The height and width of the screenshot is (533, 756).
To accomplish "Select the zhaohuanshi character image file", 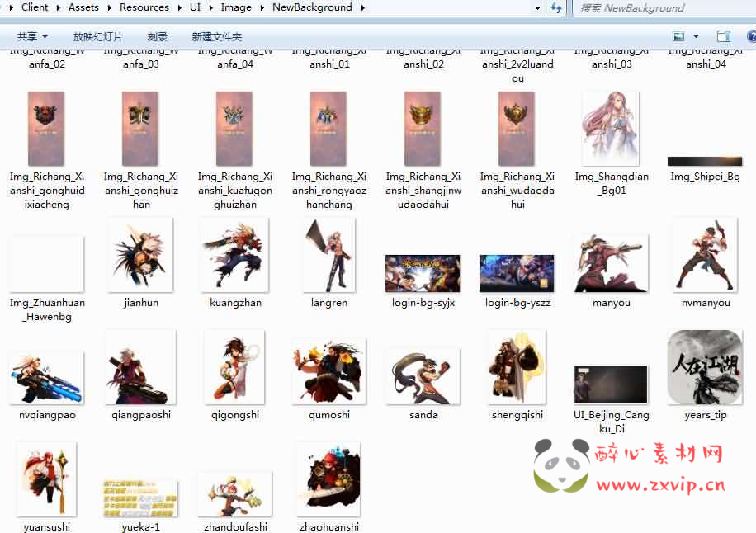I will click(x=328, y=480).
